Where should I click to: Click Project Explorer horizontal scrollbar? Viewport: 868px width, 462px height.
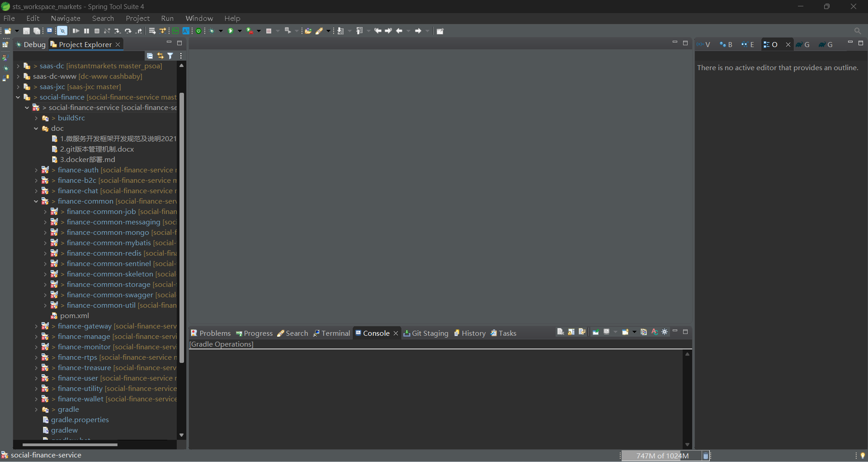[70, 445]
